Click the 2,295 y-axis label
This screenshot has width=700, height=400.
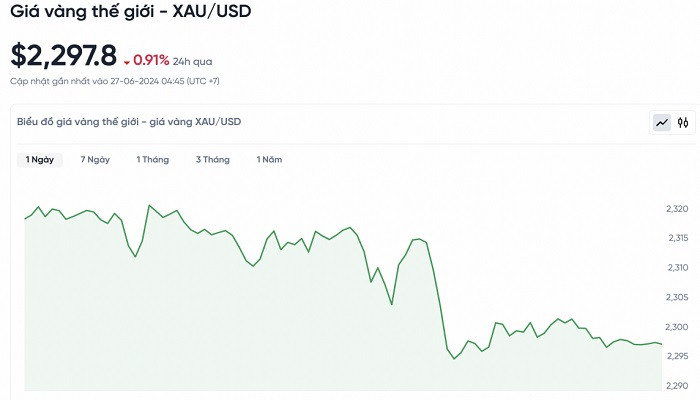(676, 357)
